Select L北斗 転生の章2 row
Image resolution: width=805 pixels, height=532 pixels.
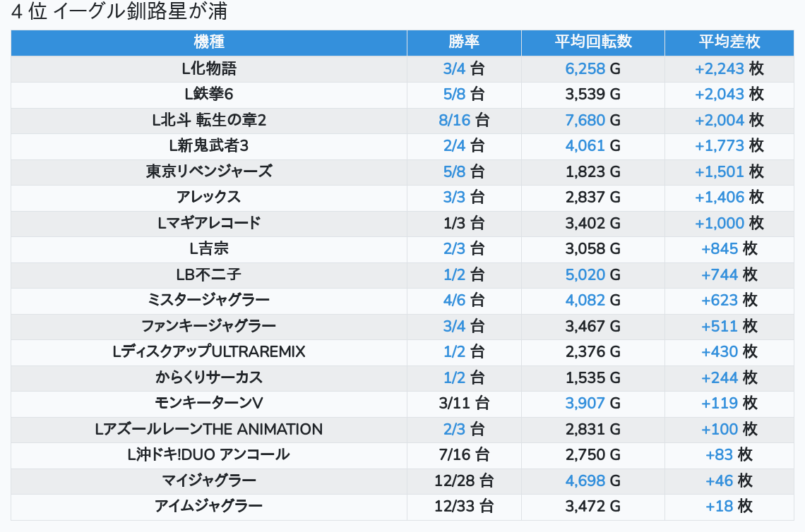pos(208,121)
